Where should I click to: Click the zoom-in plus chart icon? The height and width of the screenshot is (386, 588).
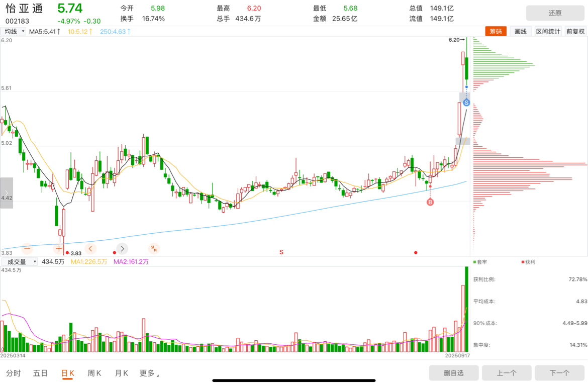coord(59,248)
